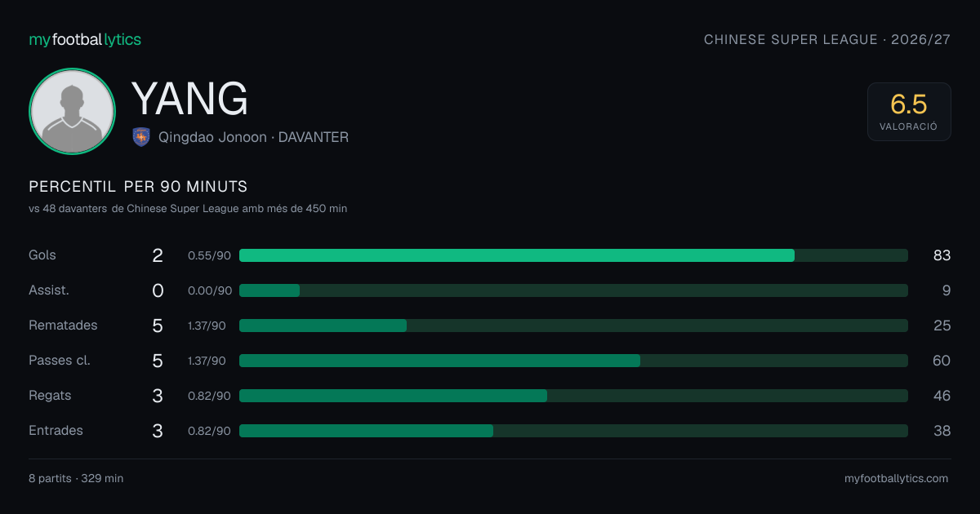Click the Percentil per 90 minuts heading
This screenshot has height=514, width=980.
point(138,187)
